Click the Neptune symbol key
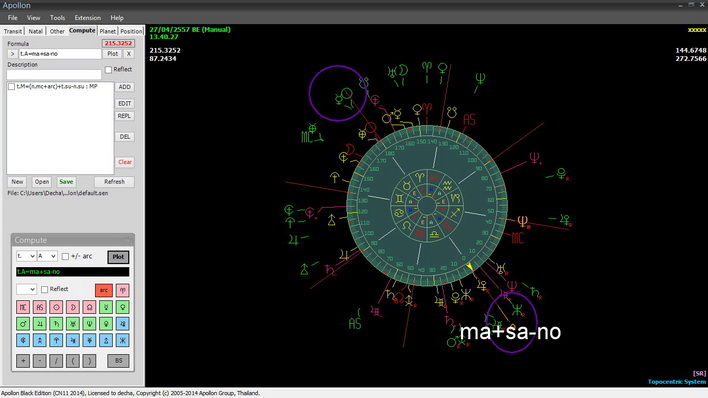Viewport: 708px width, 398px height. coord(89,324)
